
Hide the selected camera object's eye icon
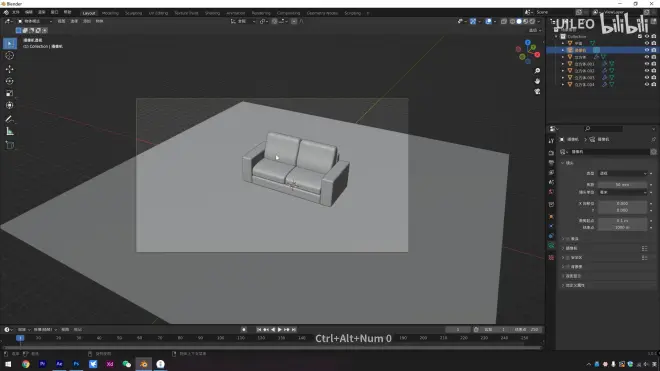point(647,50)
